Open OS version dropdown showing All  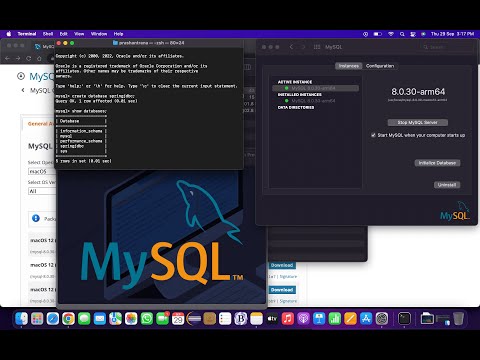(42, 191)
